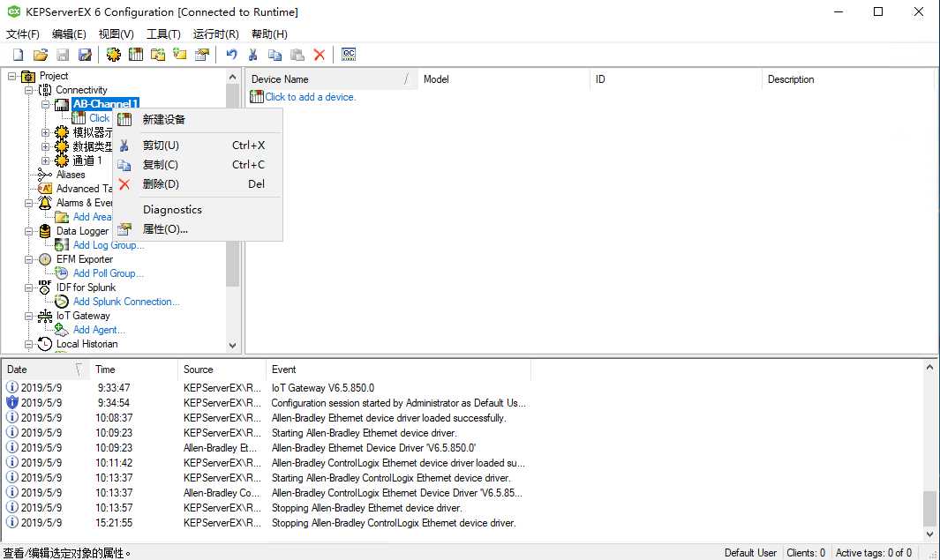
Task: Open the 工具(T) menu
Action: [163, 34]
